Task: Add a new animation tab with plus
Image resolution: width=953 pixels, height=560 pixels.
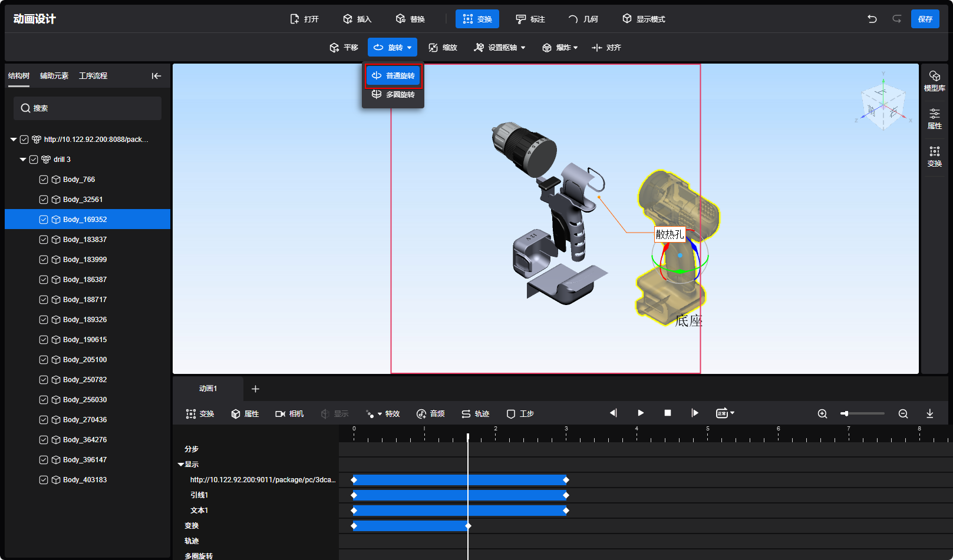Action: [x=255, y=389]
